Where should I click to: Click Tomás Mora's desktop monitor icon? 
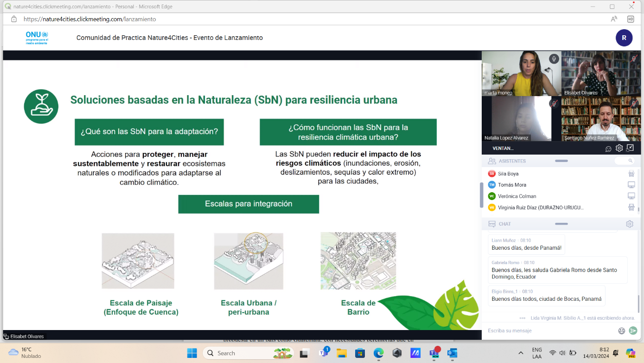631,185
